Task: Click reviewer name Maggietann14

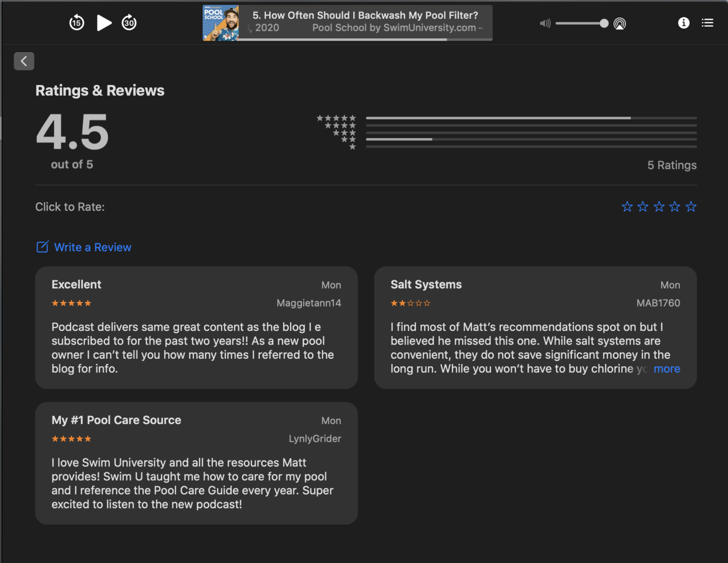Action: (x=309, y=303)
